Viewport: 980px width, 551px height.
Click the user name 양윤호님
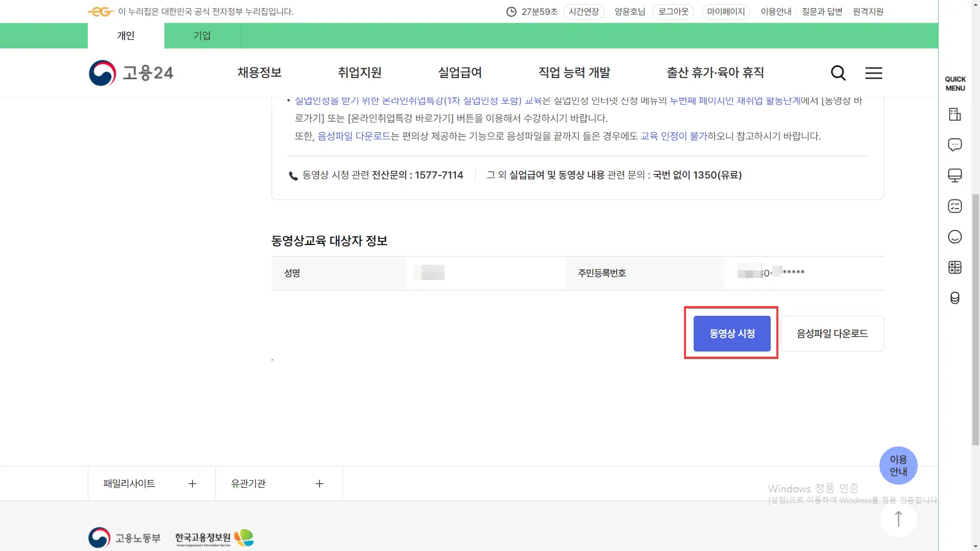point(630,12)
